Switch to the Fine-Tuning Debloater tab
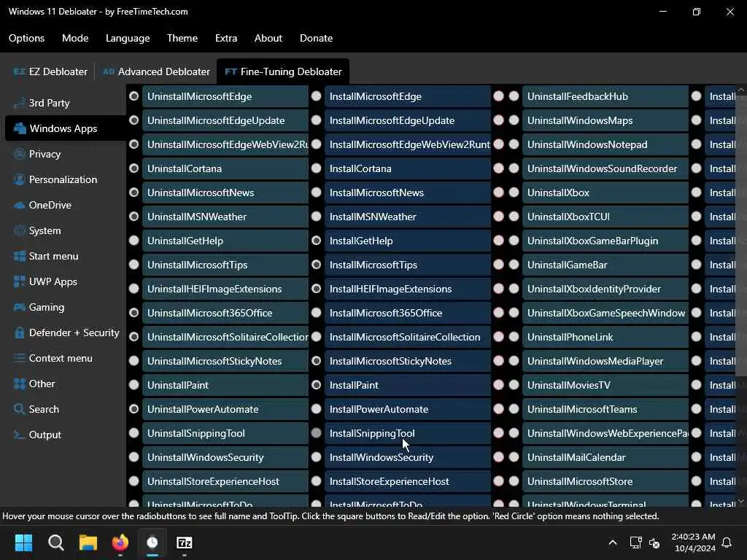This screenshot has width=747, height=560. tap(283, 72)
